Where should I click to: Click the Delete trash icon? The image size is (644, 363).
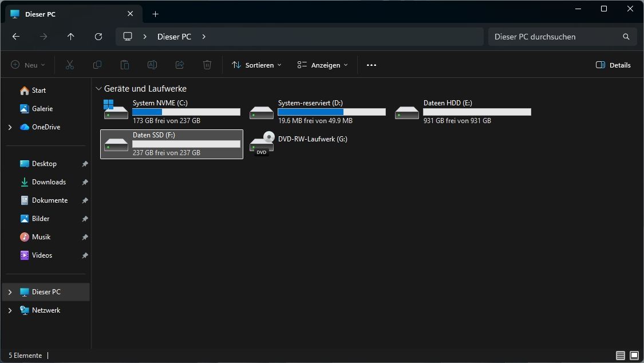coord(207,65)
